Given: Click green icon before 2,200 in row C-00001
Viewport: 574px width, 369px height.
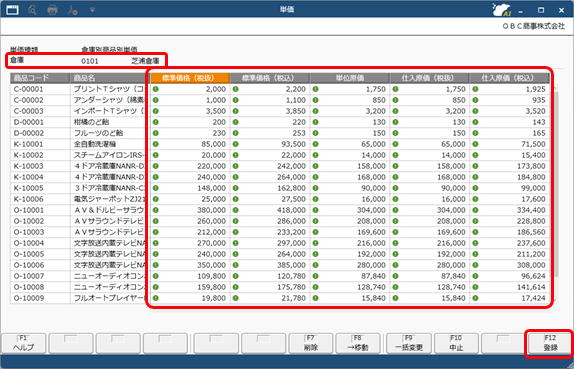Looking at the screenshot, I should point(235,89).
